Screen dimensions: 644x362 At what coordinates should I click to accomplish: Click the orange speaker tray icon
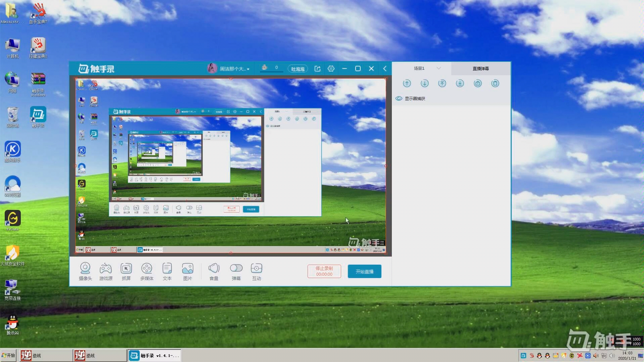coord(596,356)
